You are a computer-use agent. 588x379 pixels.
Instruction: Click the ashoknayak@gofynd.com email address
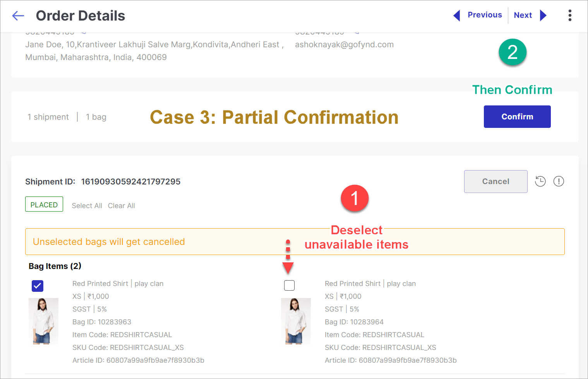tap(344, 45)
